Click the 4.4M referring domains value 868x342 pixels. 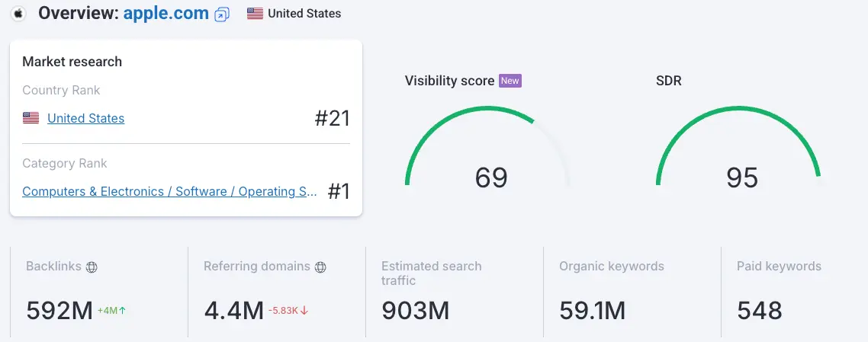pyautogui.click(x=233, y=310)
